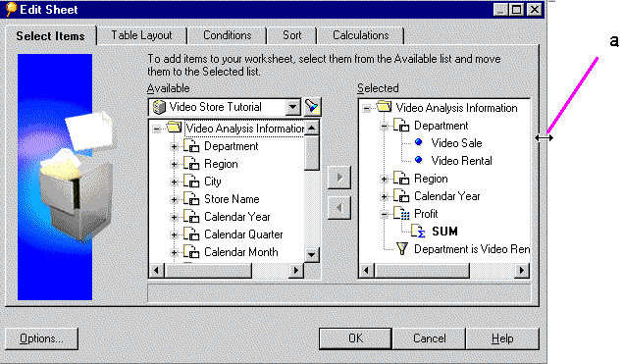Switch to the Table Layout tab
This screenshot has height=364, width=623.
pos(142,35)
